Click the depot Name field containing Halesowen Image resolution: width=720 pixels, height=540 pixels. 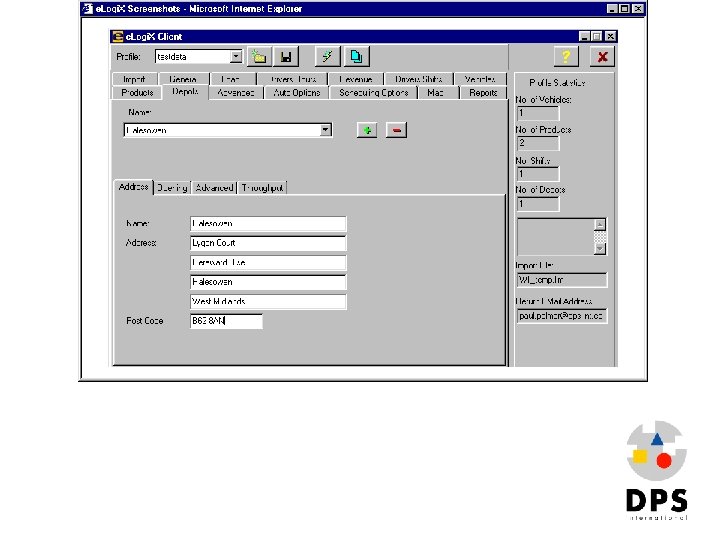tap(268, 224)
